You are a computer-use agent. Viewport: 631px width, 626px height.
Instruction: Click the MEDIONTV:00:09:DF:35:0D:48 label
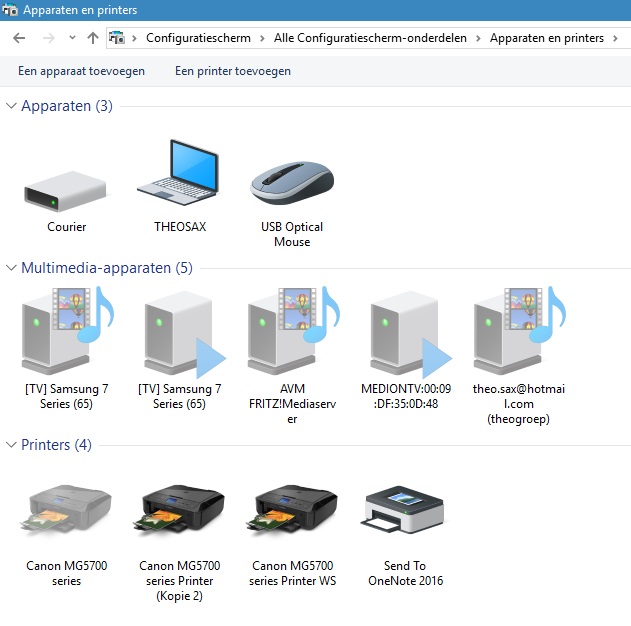coord(406,396)
